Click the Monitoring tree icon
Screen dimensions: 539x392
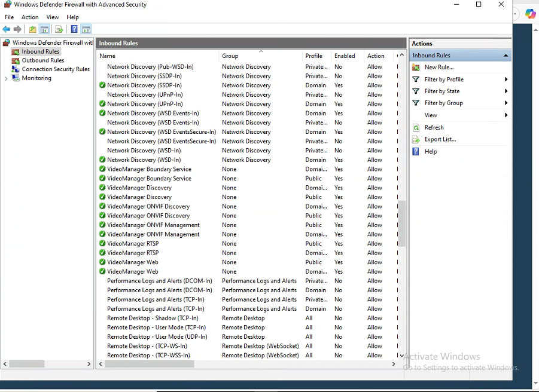(x=16, y=78)
